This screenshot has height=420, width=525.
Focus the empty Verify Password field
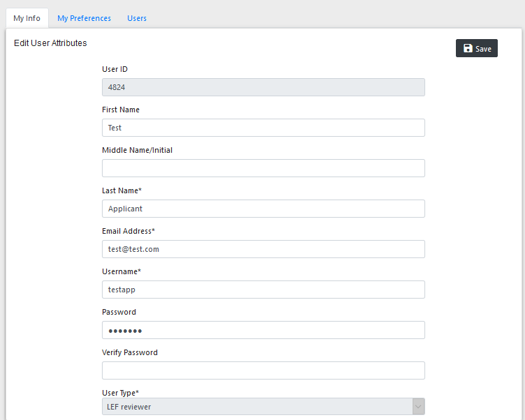(x=263, y=370)
